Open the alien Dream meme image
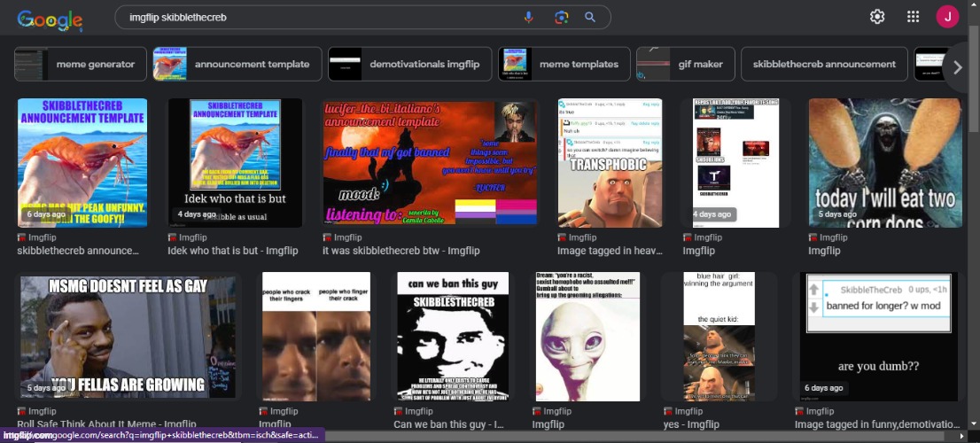The width and height of the screenshot is (980, 443). tap(587, 337)
